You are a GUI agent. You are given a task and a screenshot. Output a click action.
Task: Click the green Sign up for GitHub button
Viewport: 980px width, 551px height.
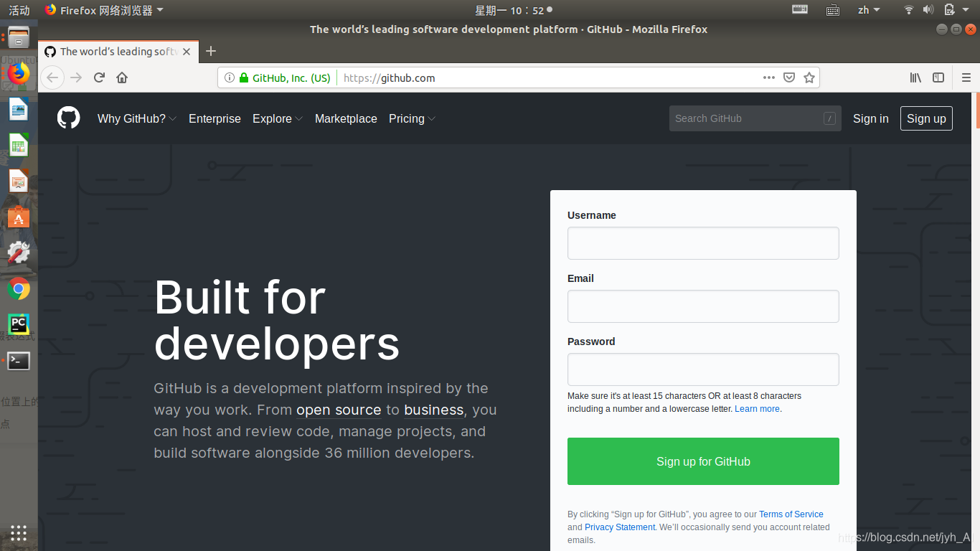pos(703,461)
